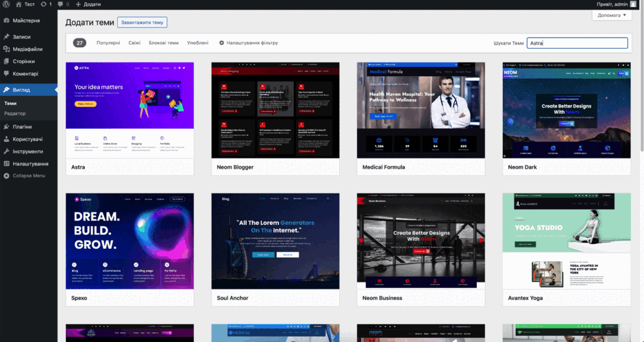
Task: Click the Плагіни plug icon
Action: click(6, 127)
